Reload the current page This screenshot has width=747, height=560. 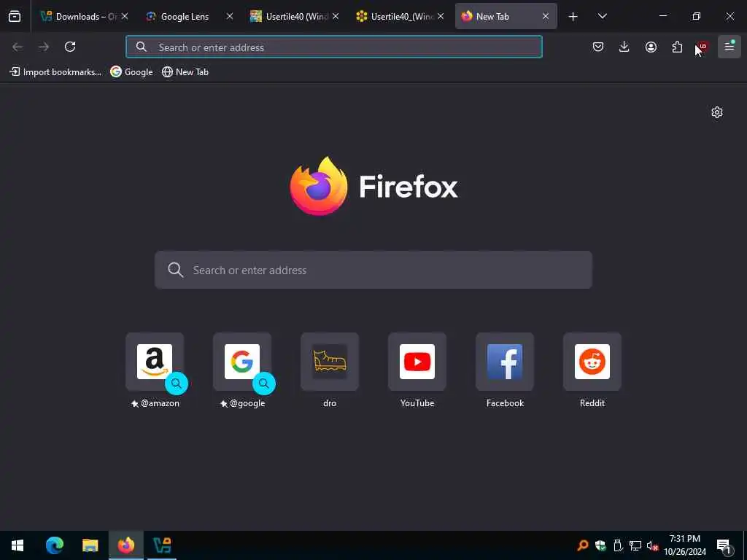70,47
